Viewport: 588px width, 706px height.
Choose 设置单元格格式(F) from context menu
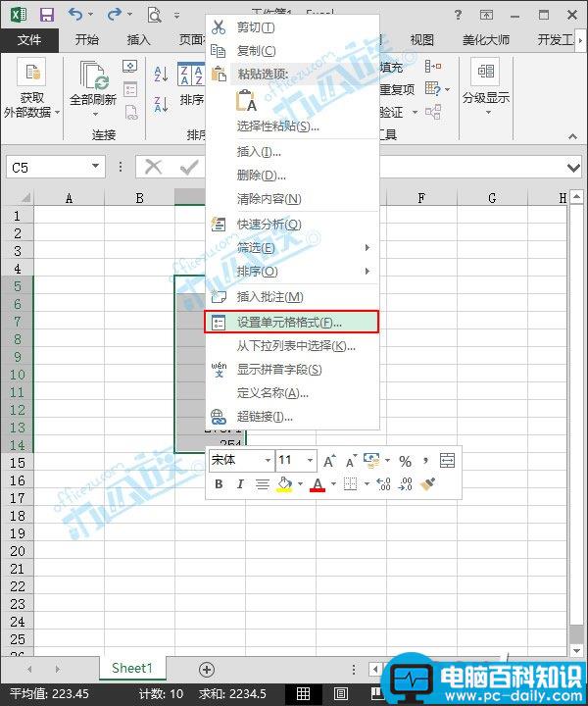(x=291, y=323)
